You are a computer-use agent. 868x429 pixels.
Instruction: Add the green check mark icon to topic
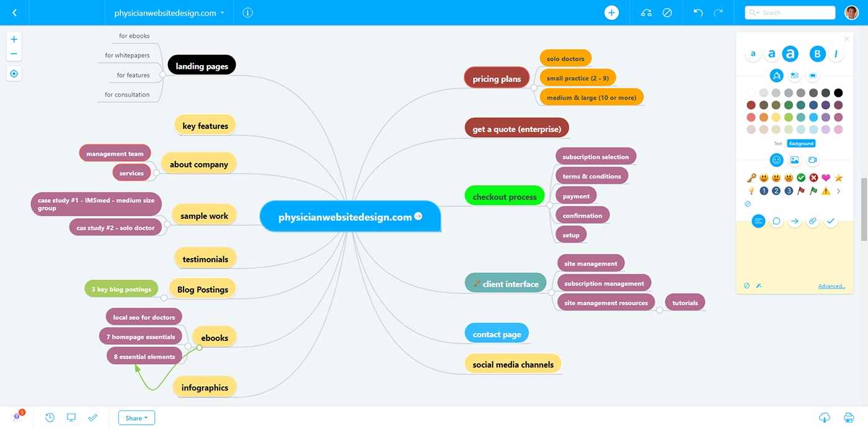click(x=801, y=178)
